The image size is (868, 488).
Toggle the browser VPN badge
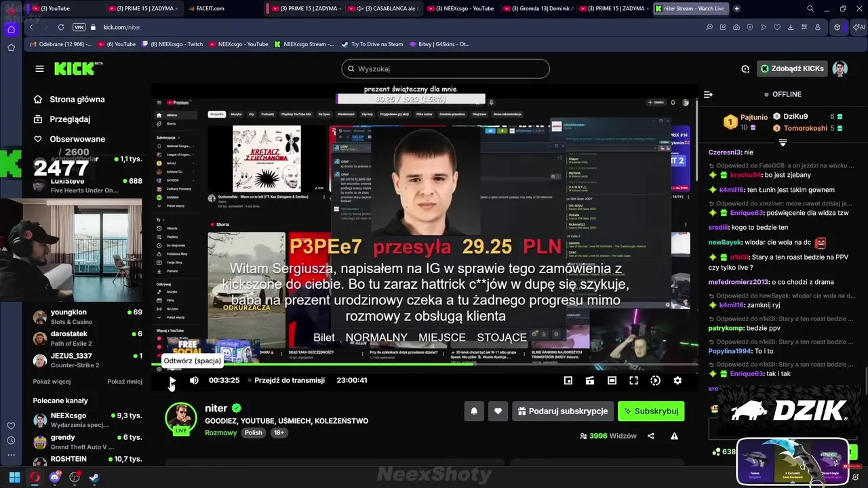(79, 27)
